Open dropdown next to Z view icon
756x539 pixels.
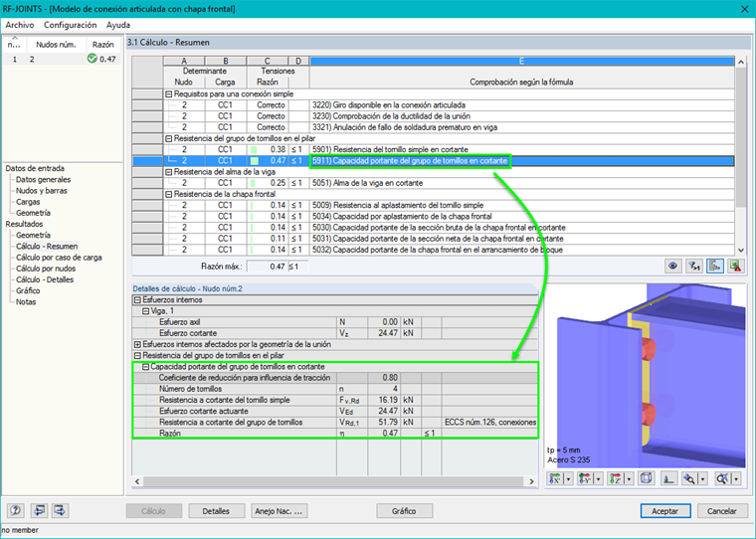[x=629, y=478]
